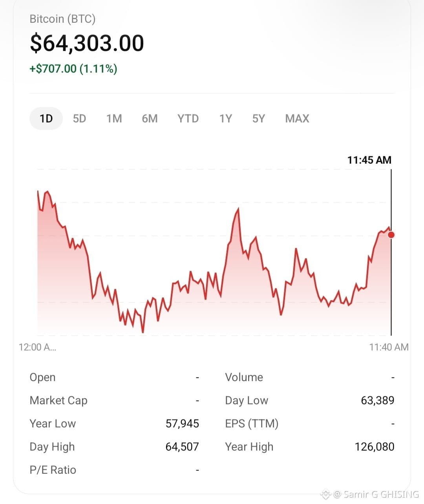Click the Year Low value 57,945
The width and height of the screenshot is (424, 504).
[182, 424]
